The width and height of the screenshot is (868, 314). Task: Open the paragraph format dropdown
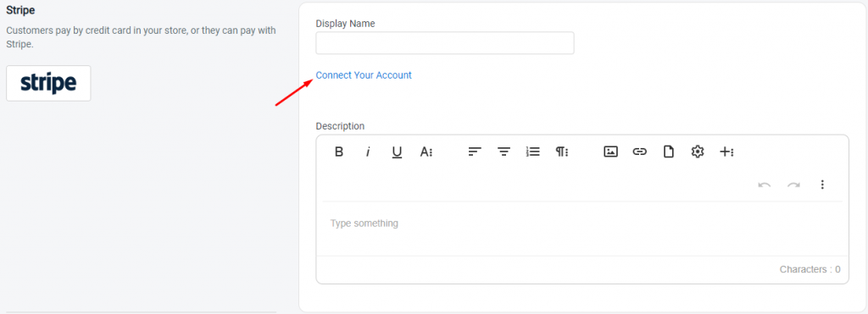click(x=562, y=151)
